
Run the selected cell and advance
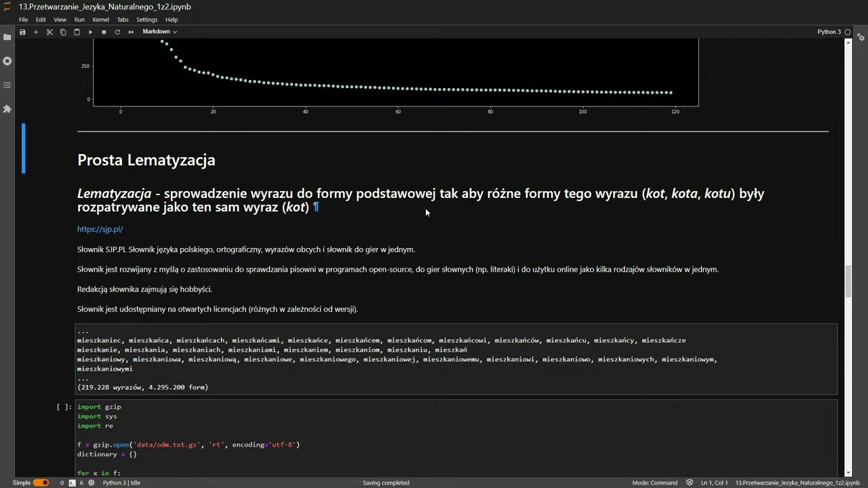pyautogui.click(x=90, y=32)
